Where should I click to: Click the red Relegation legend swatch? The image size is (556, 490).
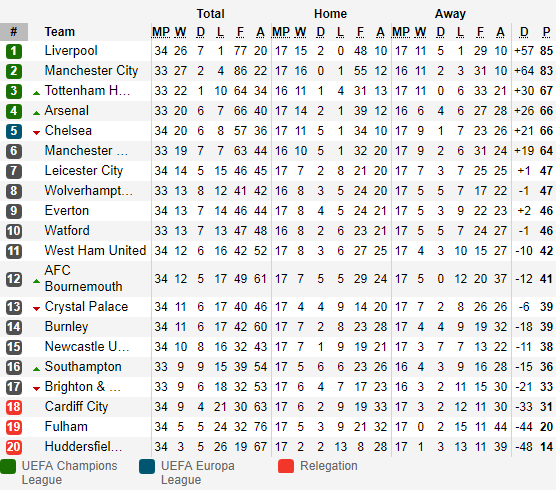pyautogui.click(x=286, y=466)
